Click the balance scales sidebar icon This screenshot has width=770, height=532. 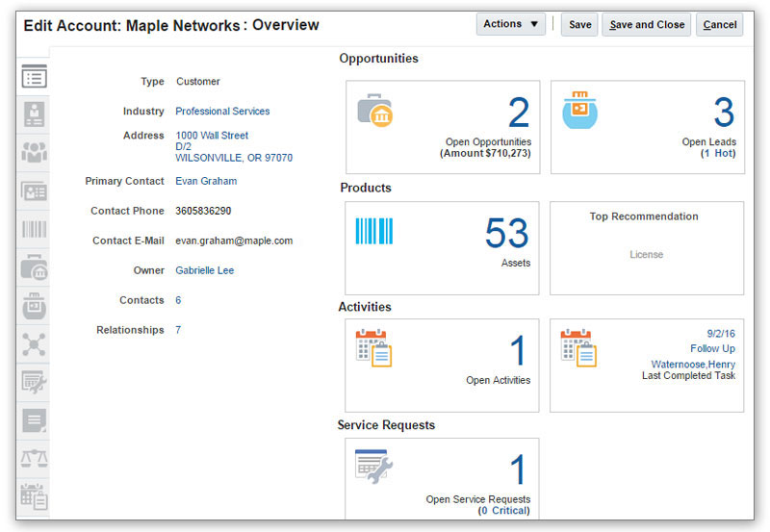pos(34,458)
